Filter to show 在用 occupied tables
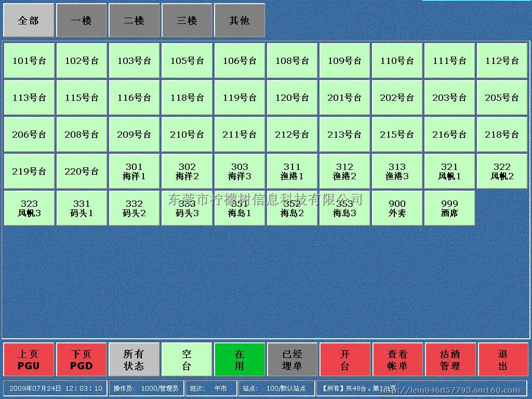 click(240, 360)
